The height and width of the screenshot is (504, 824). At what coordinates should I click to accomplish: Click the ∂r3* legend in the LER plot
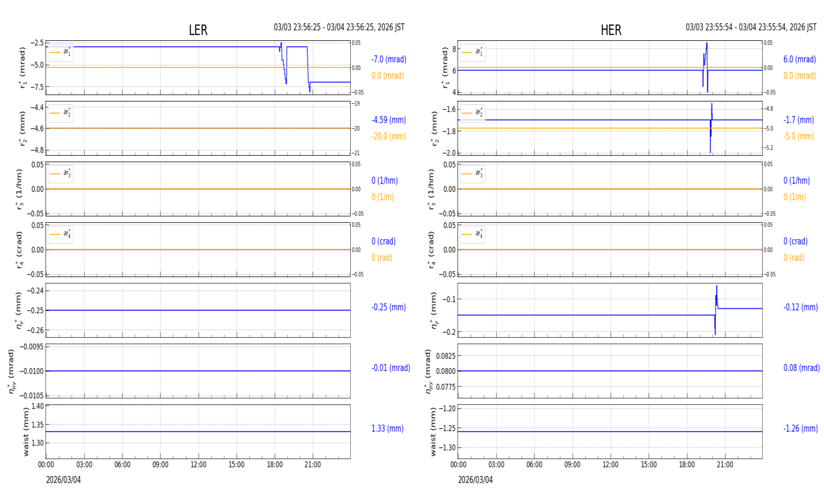61,173
